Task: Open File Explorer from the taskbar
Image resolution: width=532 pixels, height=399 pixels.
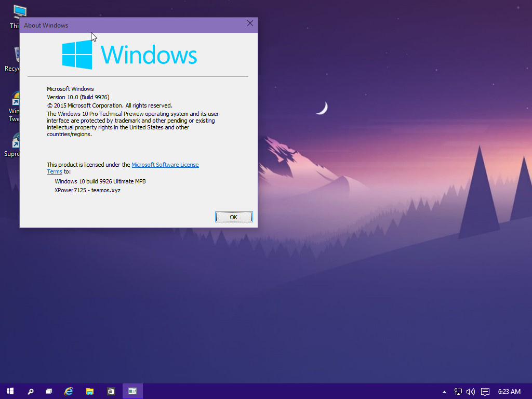Action: [90, 391]
